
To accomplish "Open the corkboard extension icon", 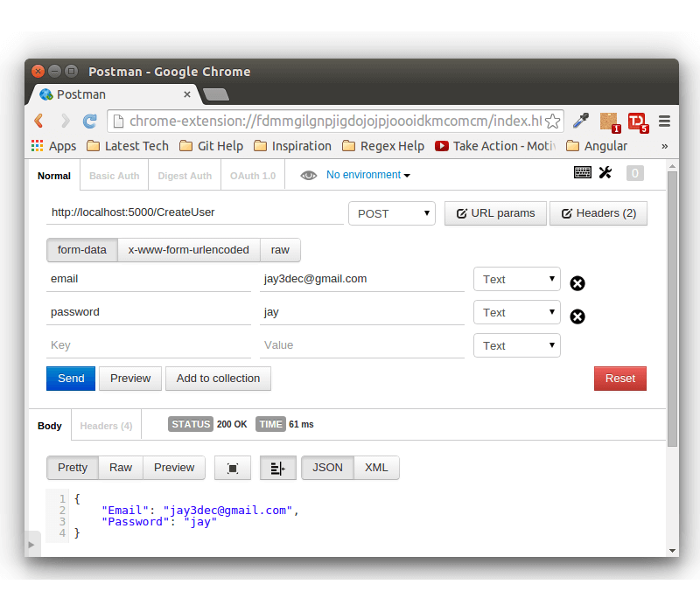I will [x=610, y=122].
